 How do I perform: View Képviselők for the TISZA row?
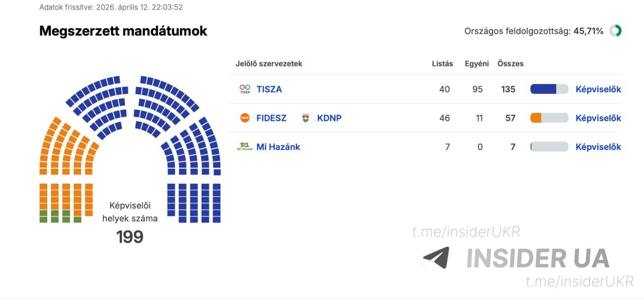click(x=598, y=90)
